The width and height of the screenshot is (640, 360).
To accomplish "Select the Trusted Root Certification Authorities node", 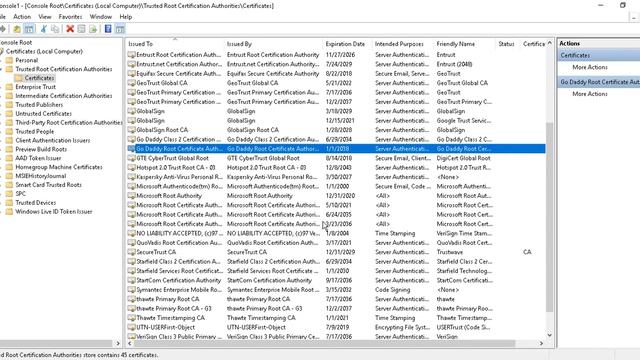I will pyautogui.click(x=64, y=69).
